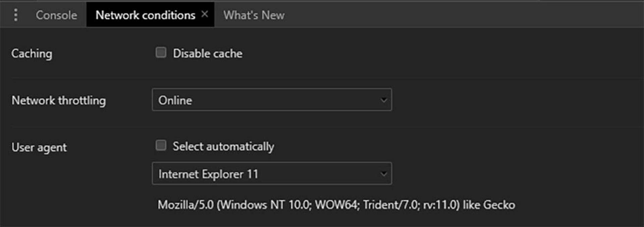Open the Network throttling dropdown showing Online
Viewport: 644px width, 227px height.
(272, 99)
